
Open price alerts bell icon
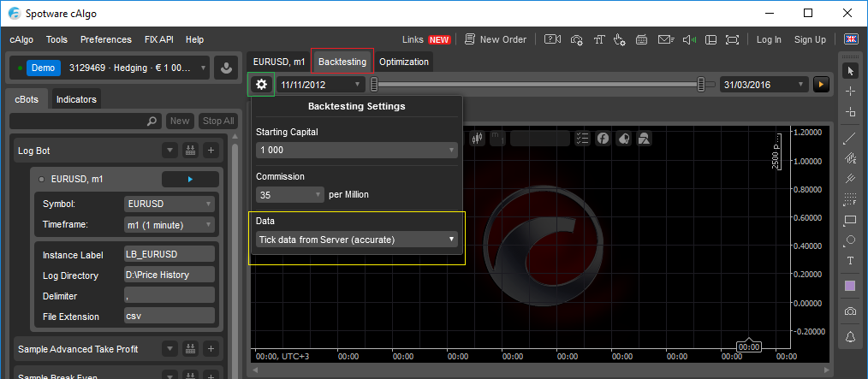pos(850,336)
